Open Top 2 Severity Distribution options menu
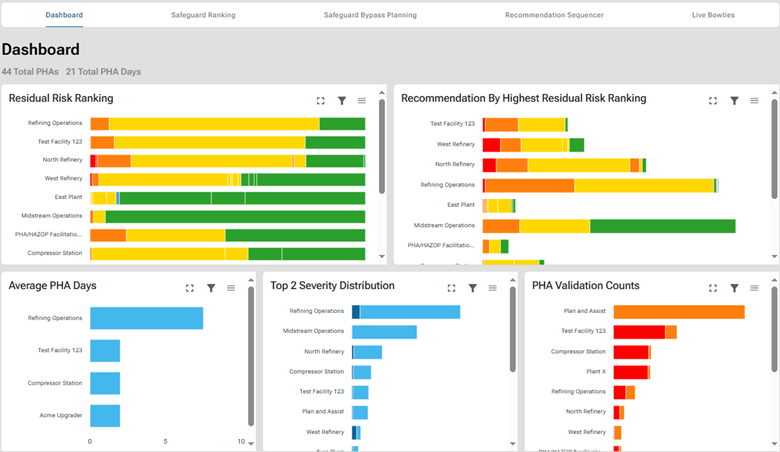Viewport: 780px width, 452px height. [493, 288]
